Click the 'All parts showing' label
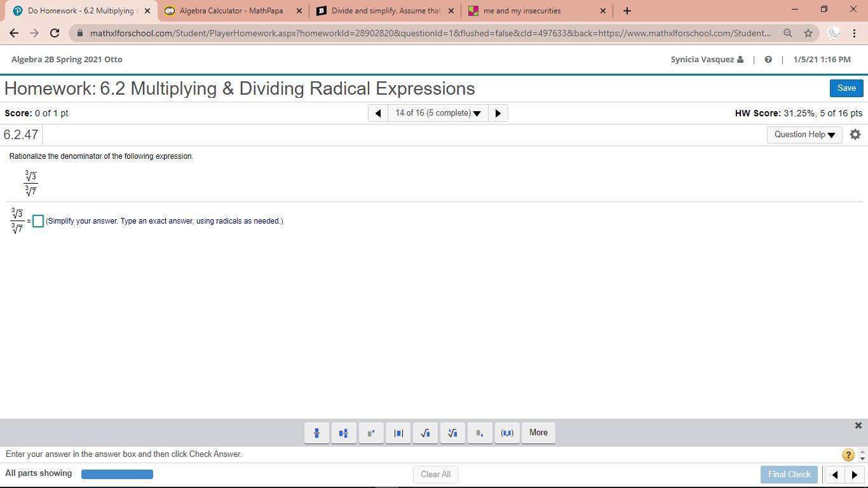Screen dimensions: 868x488 coord(38,473)
